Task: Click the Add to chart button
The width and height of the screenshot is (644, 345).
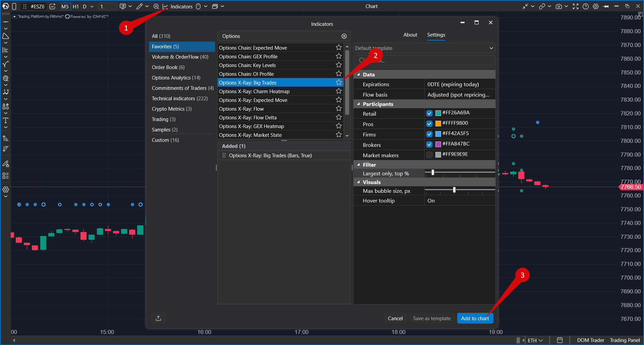Action: [475, 318]
